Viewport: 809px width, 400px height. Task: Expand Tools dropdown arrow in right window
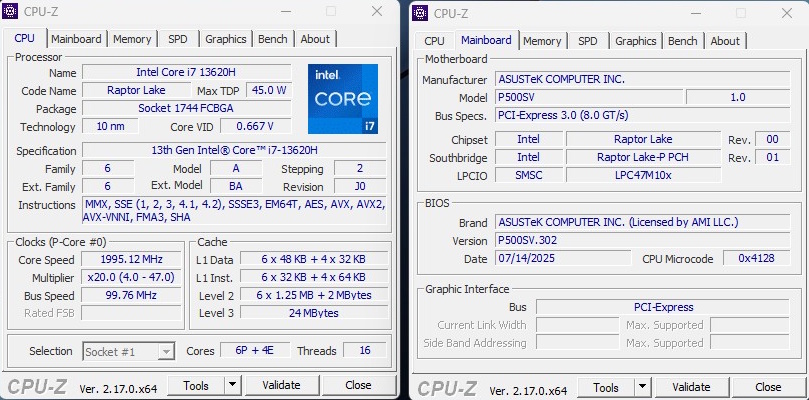[x=642, y=387]
